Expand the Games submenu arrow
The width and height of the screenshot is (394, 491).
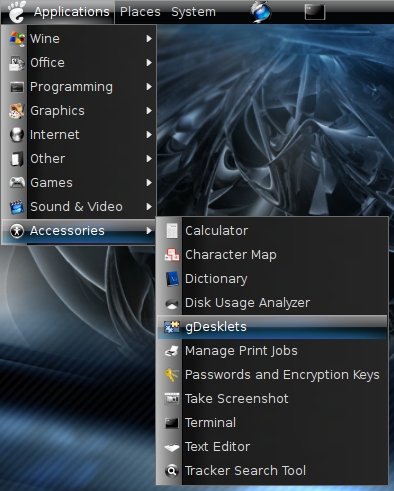[x=149, y=183]
